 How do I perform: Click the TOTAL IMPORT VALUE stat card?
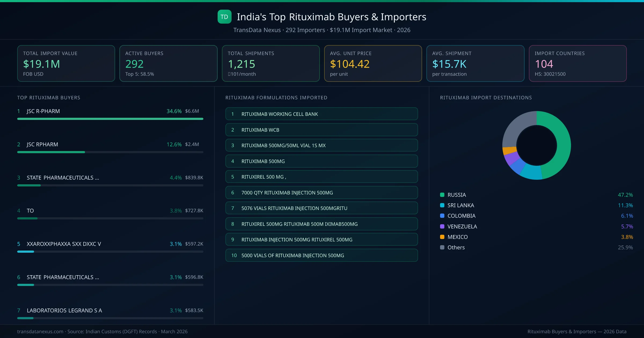pyautogui.click(x=66, y=63)
